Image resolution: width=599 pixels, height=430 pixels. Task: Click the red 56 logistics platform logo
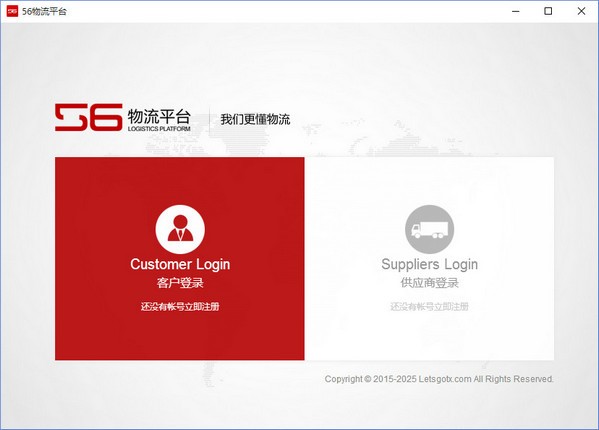(x=123, y=118)
